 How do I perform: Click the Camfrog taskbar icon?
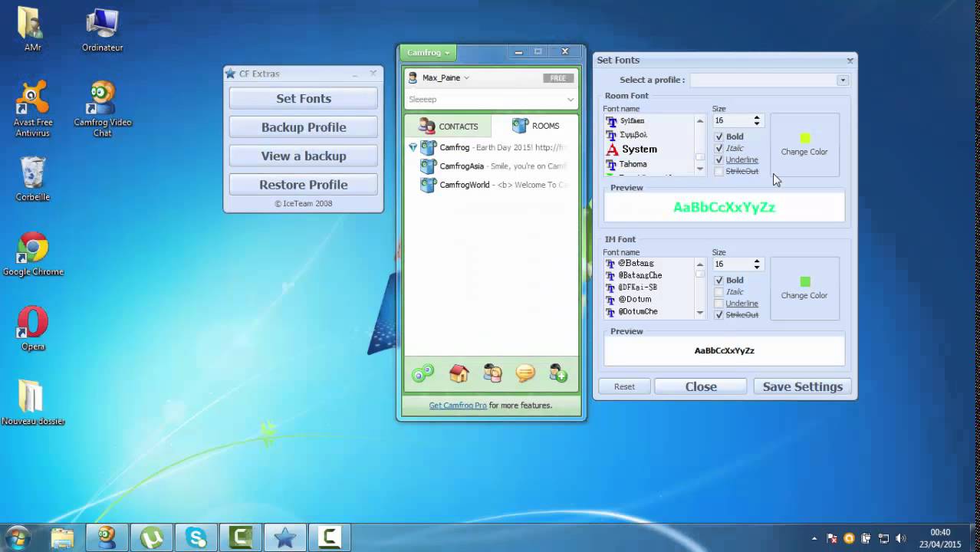pos(107,537)
